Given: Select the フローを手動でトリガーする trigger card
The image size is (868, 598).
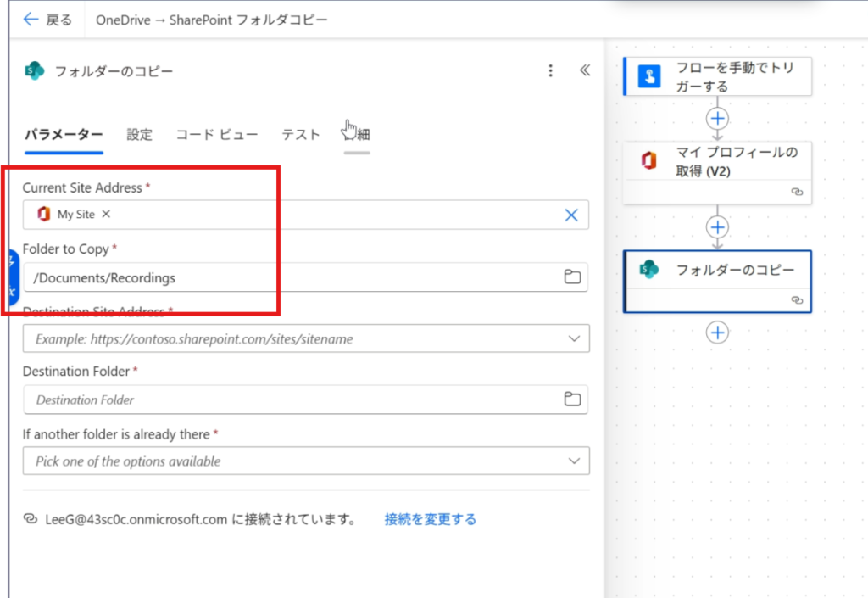Looking at the screenshot, I should coord(717,76).
